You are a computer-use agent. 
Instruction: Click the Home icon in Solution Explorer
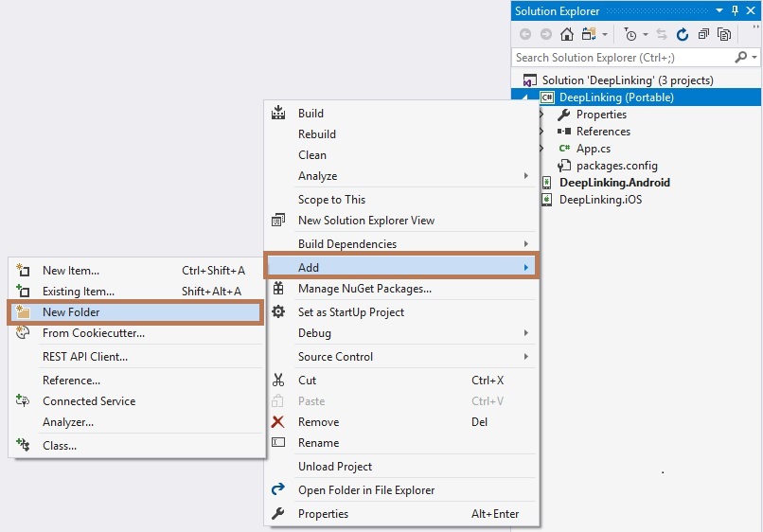[x=566, y=34]
